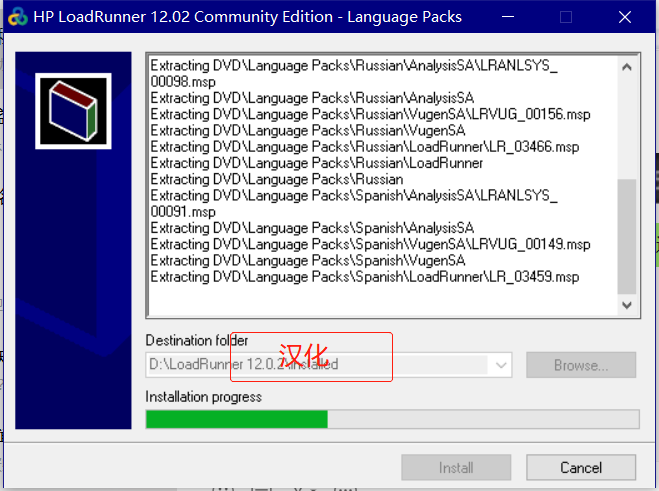The height and width of the screenshot is (491, 659).
Task: Click the scroll down arrow in extraction log
Action: tap(627, 305)
